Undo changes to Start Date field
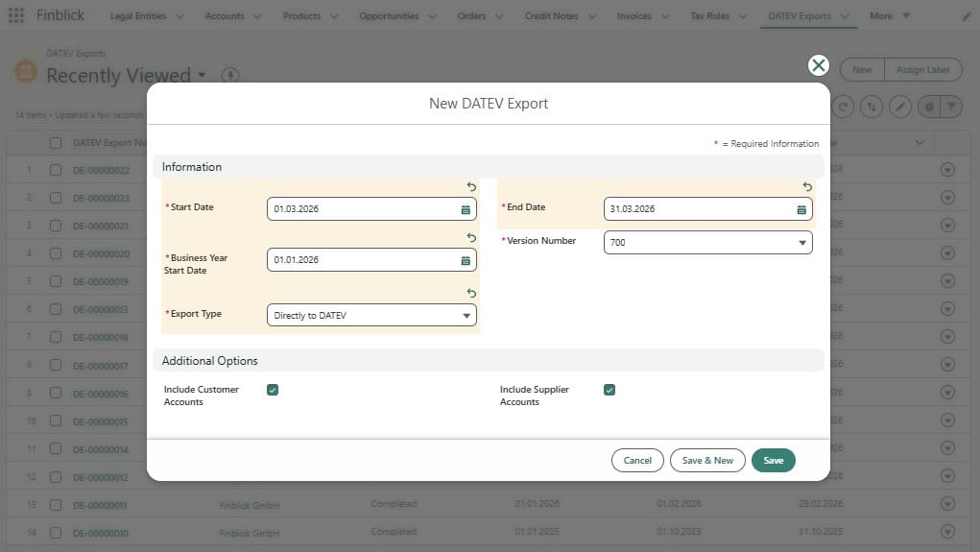Image resolution: width=980 pixels, height=552 pixels. [471, 186]
